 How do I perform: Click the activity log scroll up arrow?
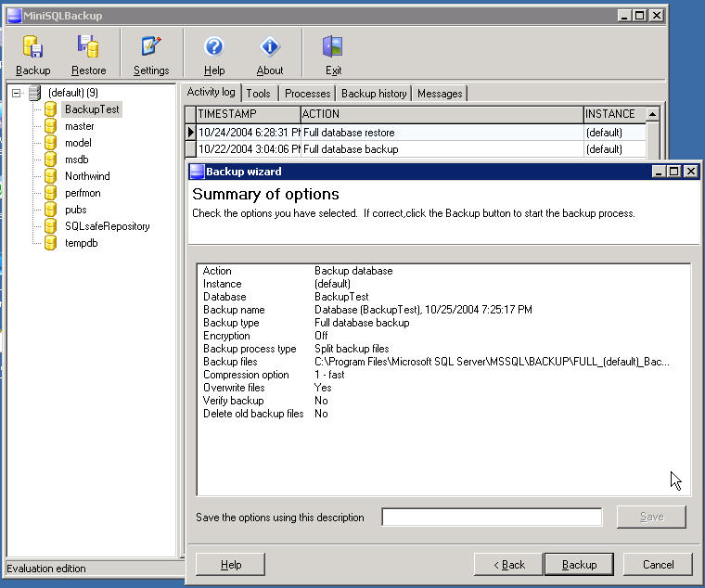coord(652,114)
